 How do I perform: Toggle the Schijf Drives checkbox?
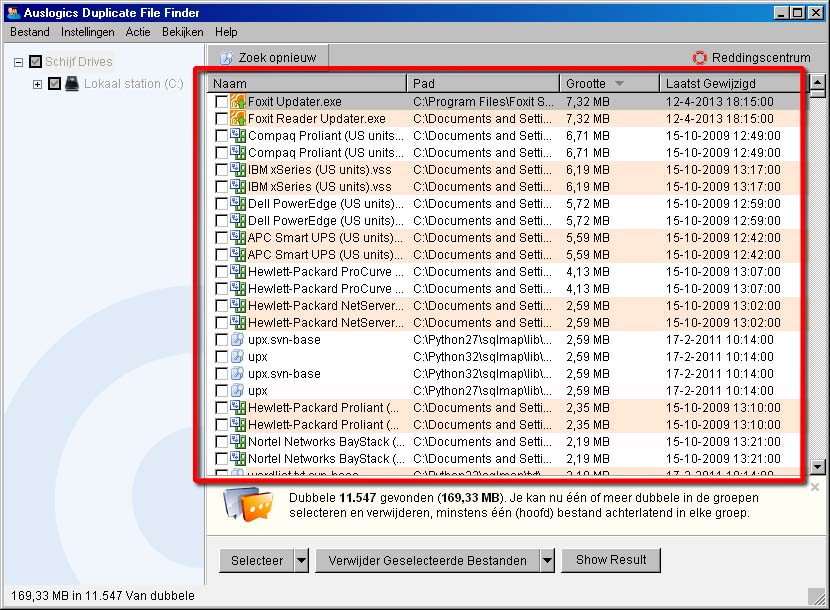tap(35, 62)
